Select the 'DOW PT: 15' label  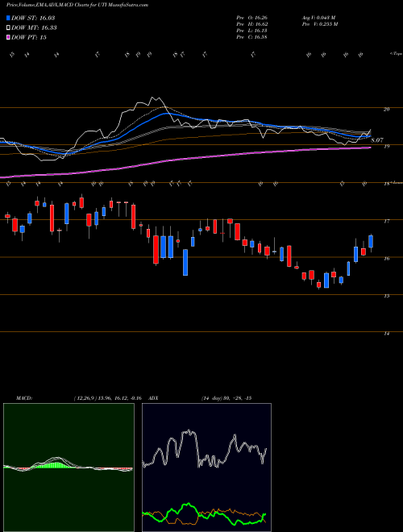coord(29,38)
